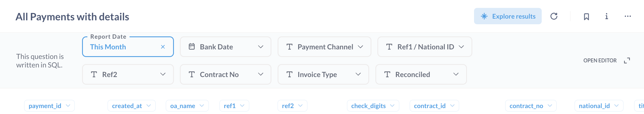Screen dimensions: 644x114
Task: Open the three-dot more options menu
Action: click(x=628, y=16)
